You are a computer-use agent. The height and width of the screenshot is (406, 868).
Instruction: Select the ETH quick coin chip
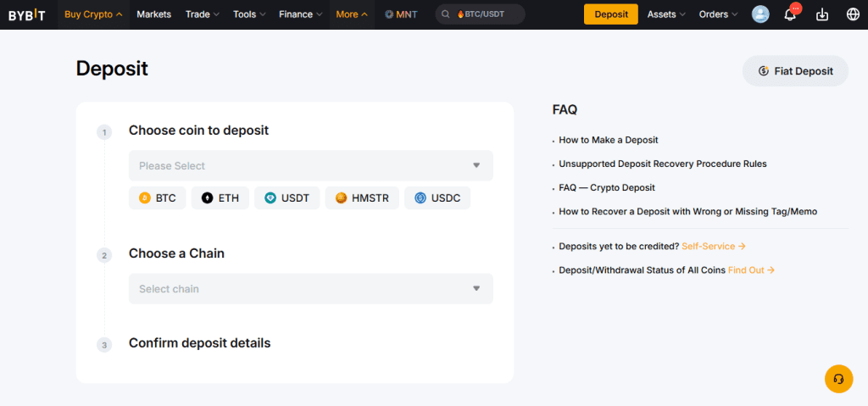click(220, 198)
